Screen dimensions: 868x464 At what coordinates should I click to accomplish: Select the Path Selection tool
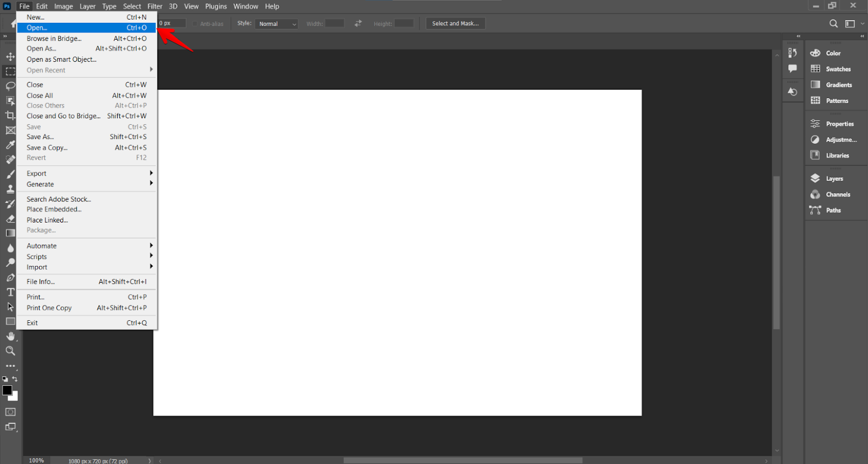(10, 307)
